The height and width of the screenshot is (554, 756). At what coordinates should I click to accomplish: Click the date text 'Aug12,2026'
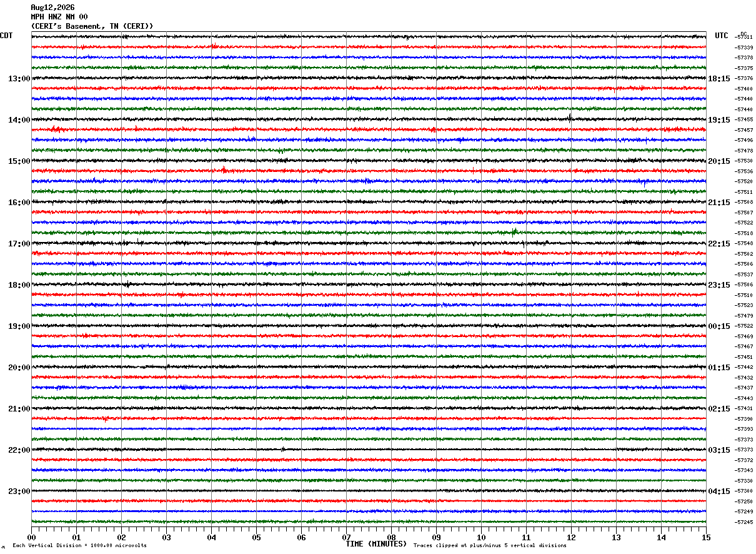(52, 8)
